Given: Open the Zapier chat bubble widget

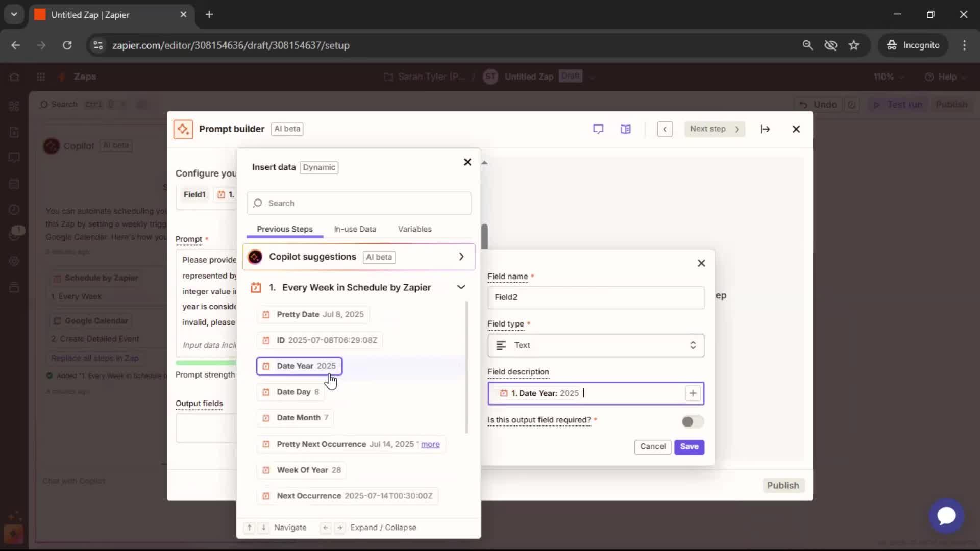Looking at the screenshot, I should pyautogui.click(x=946, y=516).
